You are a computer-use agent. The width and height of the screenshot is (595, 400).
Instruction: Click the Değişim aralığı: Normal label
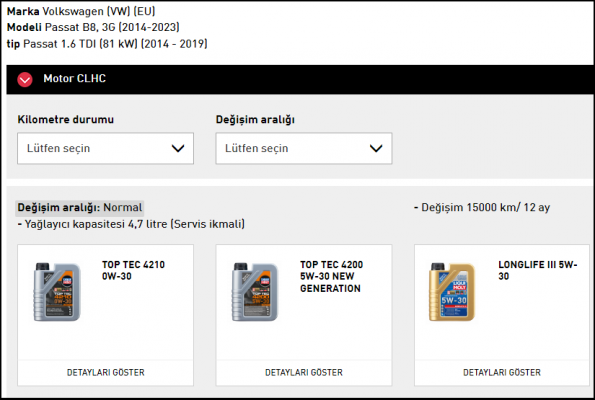(x=80, y=208)
